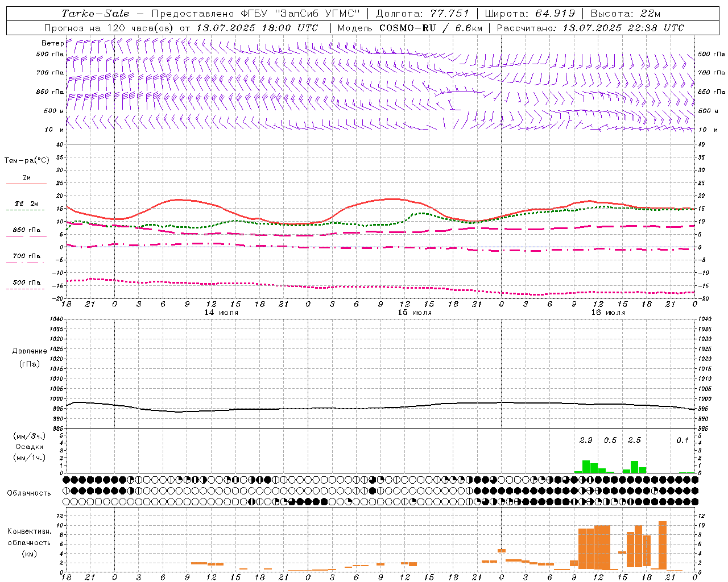Click the "Облачность" cloud cover label
Viewport: 728px width, 582px height.
click(x=29, y=493)
